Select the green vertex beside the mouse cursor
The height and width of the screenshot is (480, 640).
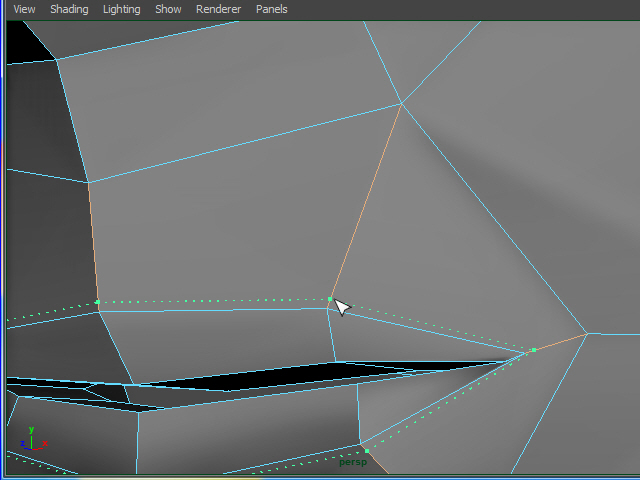pos(330,299)
